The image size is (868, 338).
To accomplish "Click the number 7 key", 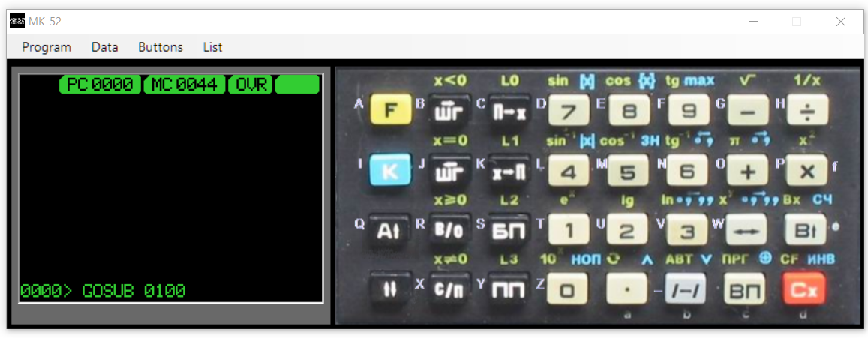I will pyautogui.click(x=569, y=110).
